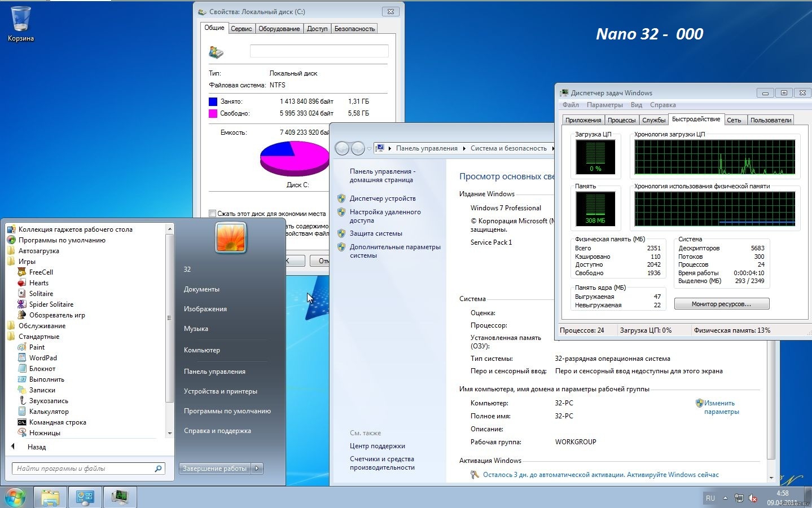
Task: Open Панель управления from start menu
Action: (214, 371)
